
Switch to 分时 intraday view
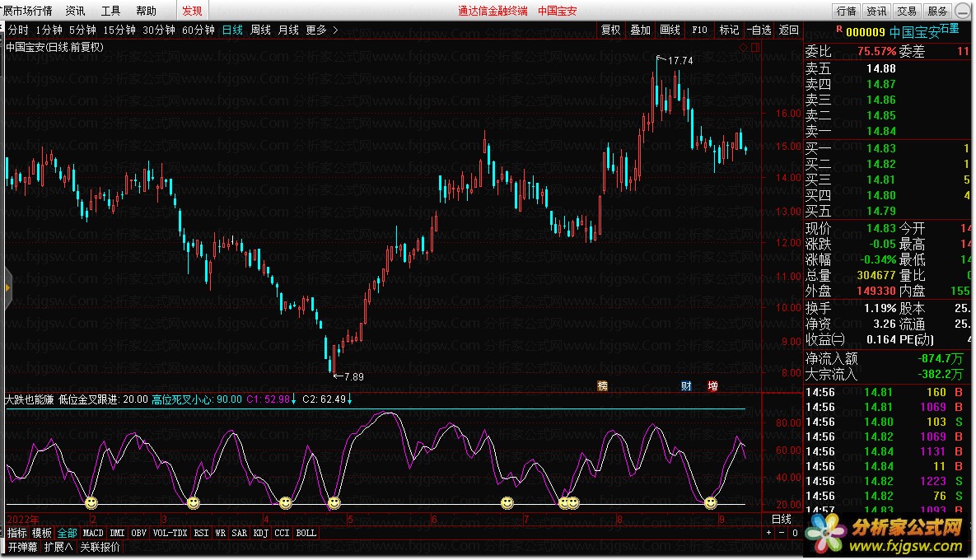18,30
